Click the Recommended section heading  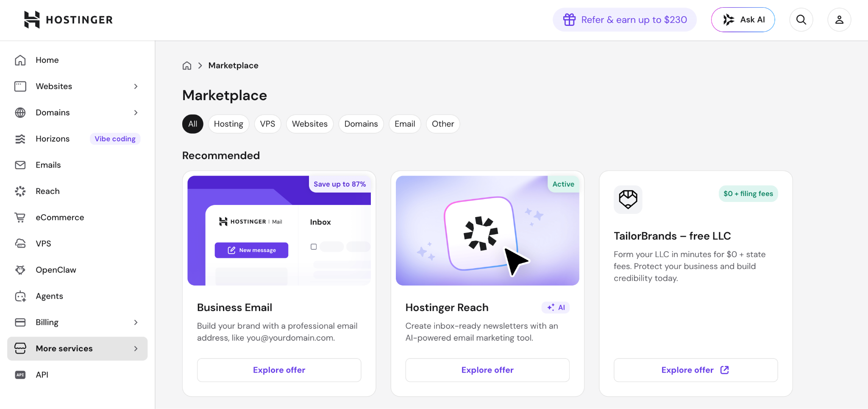click(x=221, y=156)
